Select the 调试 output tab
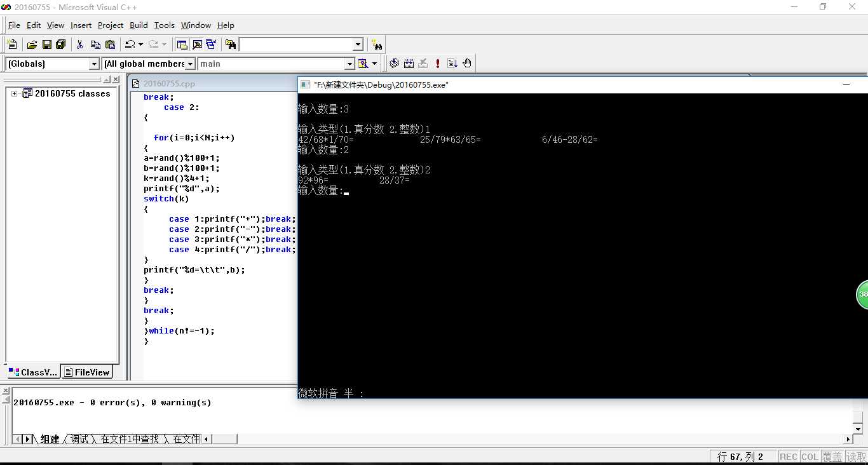 (x=79, y=439)
